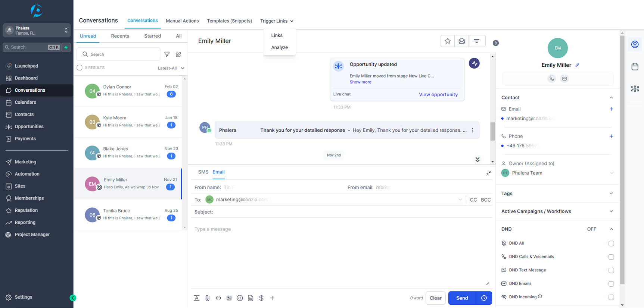Select Links in Trigger Links menu

click(x=277, y=35)
